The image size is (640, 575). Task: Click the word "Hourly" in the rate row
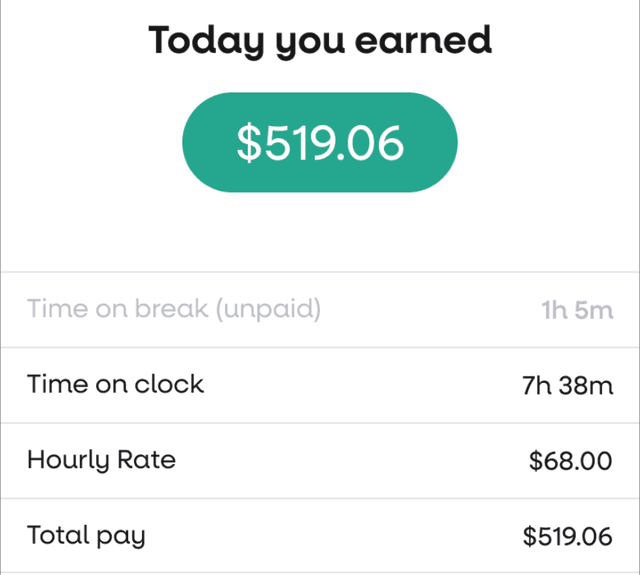[68, 460]
